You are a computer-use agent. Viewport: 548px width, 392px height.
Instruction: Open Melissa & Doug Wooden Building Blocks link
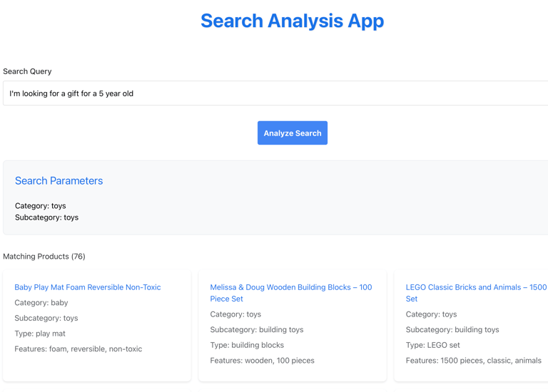tap(291, 293)
